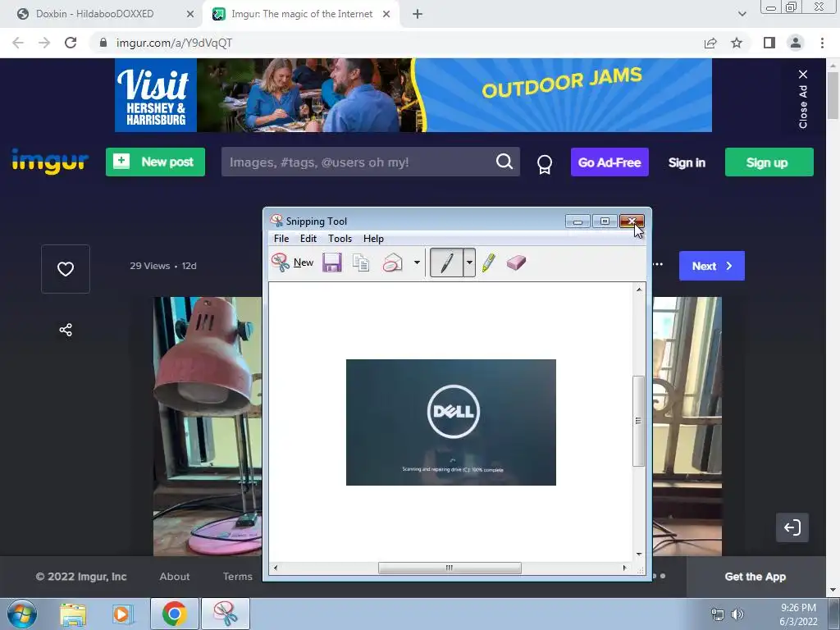Expand the Chrome tab search chevron
The image size is (840, 630).
[x=742, y=14]
